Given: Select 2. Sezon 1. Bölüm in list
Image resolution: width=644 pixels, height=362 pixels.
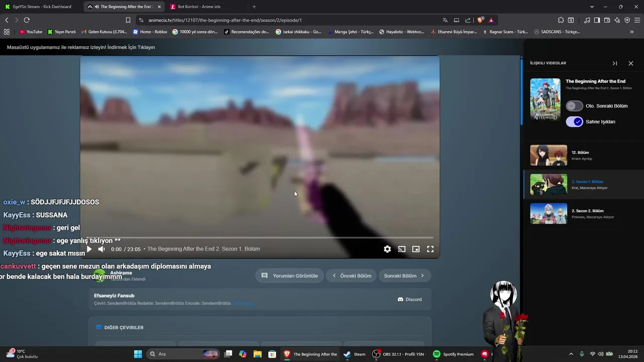Looking at the screenshot, I should point(584,185).
